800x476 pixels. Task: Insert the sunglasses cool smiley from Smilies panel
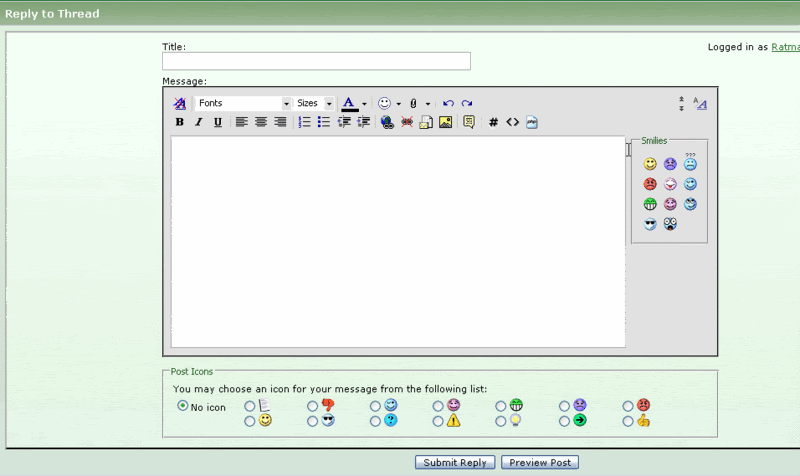649,224
